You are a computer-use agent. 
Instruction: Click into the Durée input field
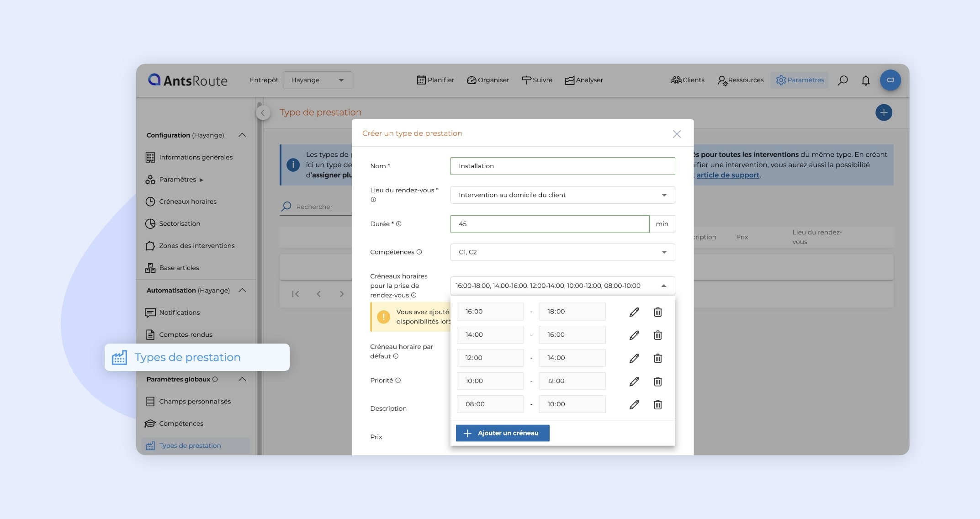549,224
